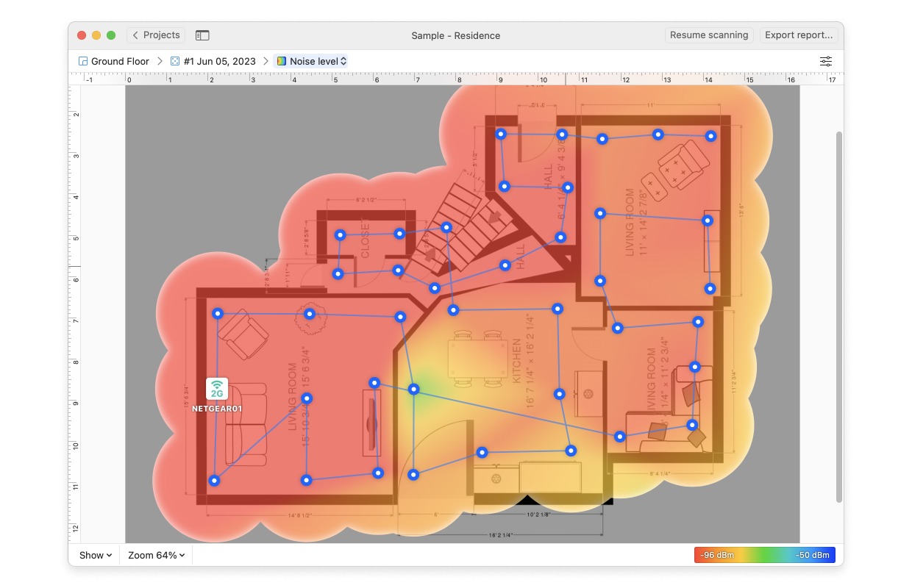
Task: Click the CLOSET label on the floor plan
Action: [x=366, y=238]
